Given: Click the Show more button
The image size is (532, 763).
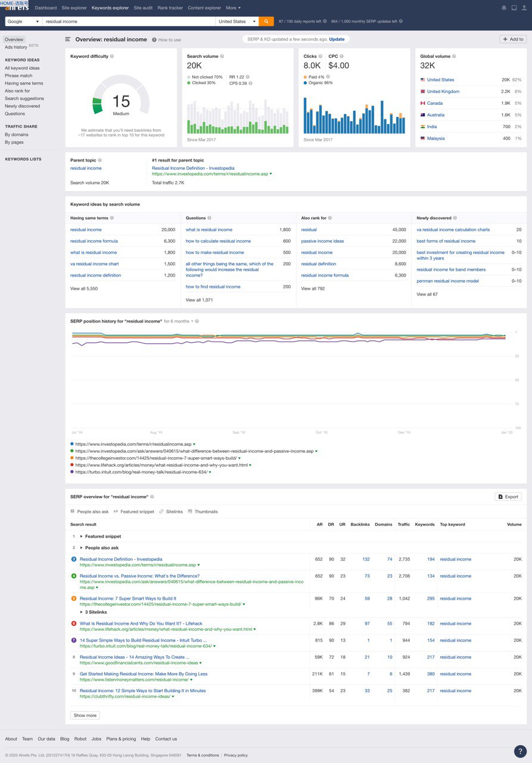Looking at the screenshot, I should [x=85, y=715].
